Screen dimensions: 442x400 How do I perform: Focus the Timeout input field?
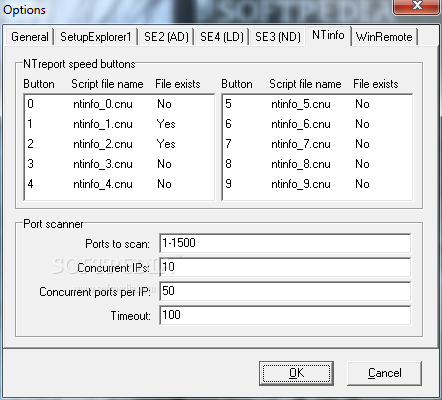point(285,315)
